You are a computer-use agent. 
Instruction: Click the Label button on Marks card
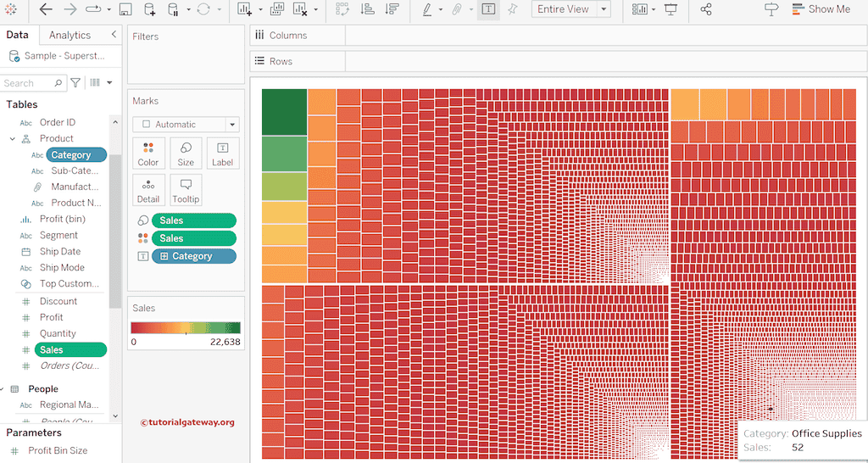(x=223, y=153)
